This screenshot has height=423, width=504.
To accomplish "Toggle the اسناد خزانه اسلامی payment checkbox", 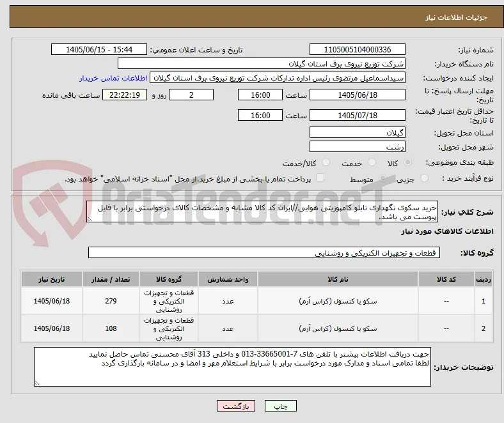I will (320, 178).
